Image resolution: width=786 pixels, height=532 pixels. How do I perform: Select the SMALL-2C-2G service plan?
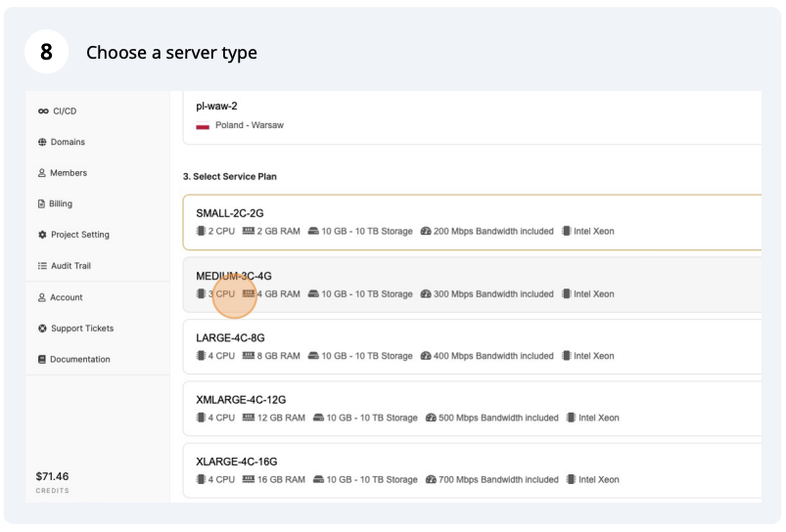click(470, 222)
